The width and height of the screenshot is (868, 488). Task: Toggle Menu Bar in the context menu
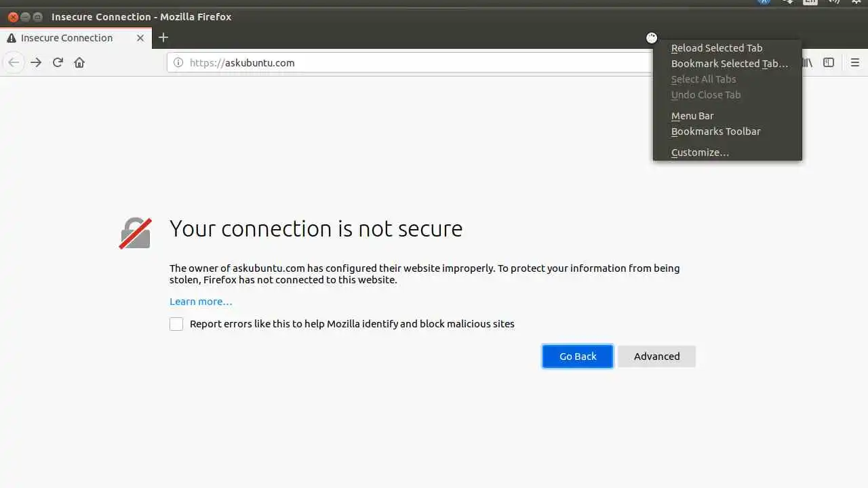point(692,116)
